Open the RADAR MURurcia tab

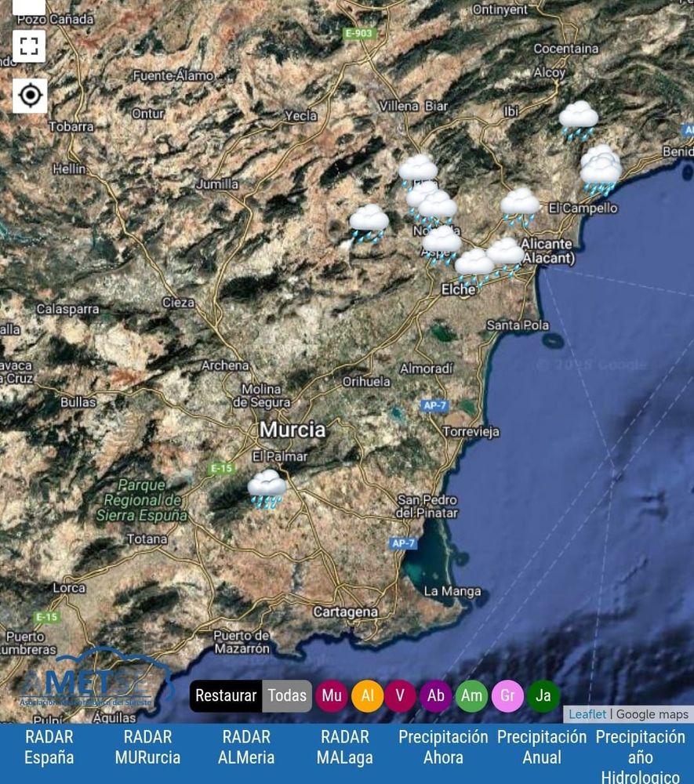click(147, 747)
